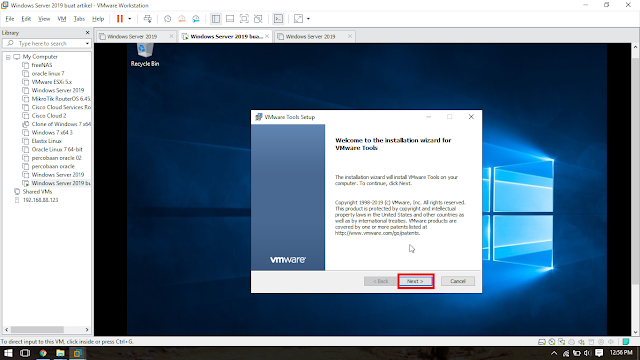Screen dimensions: 640x360
Task: Click the network adapter status icon
Action: [x=562, y=342]
